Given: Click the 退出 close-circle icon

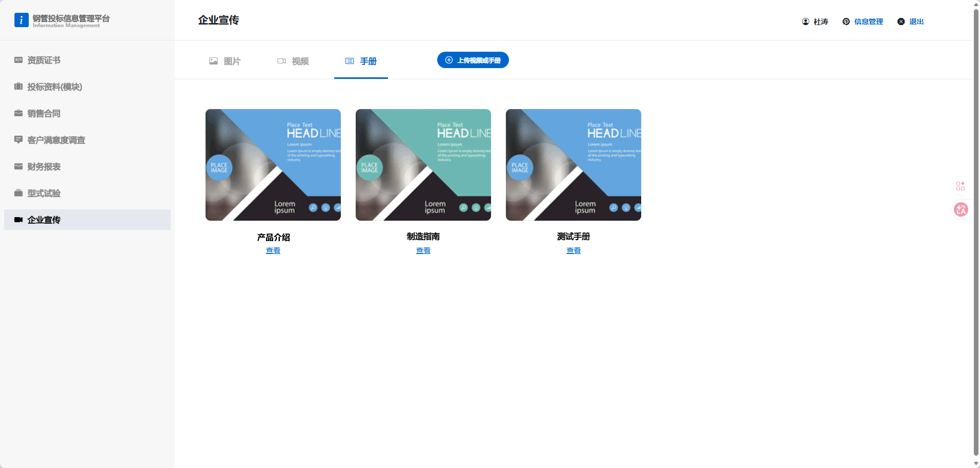Looking at the screenshot, I should (x=901, y=22).
